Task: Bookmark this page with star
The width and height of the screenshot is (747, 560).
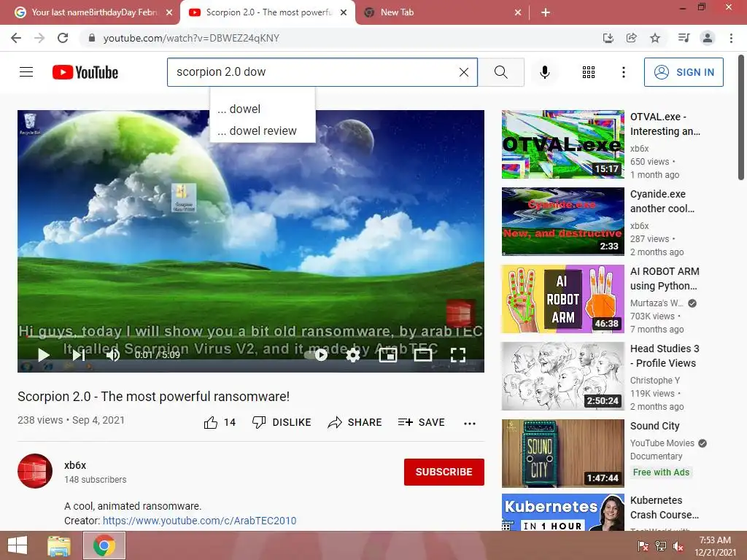Action: tap(655, 38)
